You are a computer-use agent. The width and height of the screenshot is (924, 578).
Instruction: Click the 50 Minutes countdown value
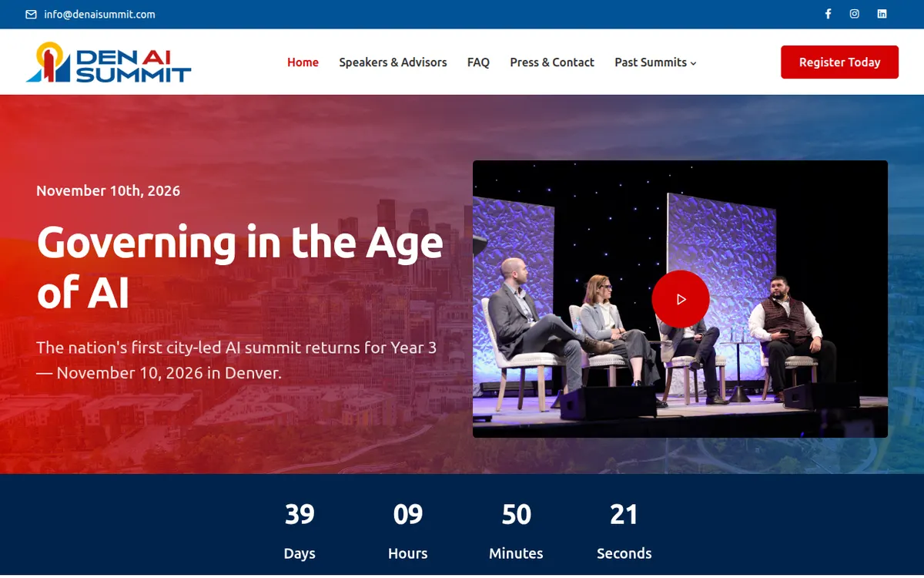[x=516, y=513]
